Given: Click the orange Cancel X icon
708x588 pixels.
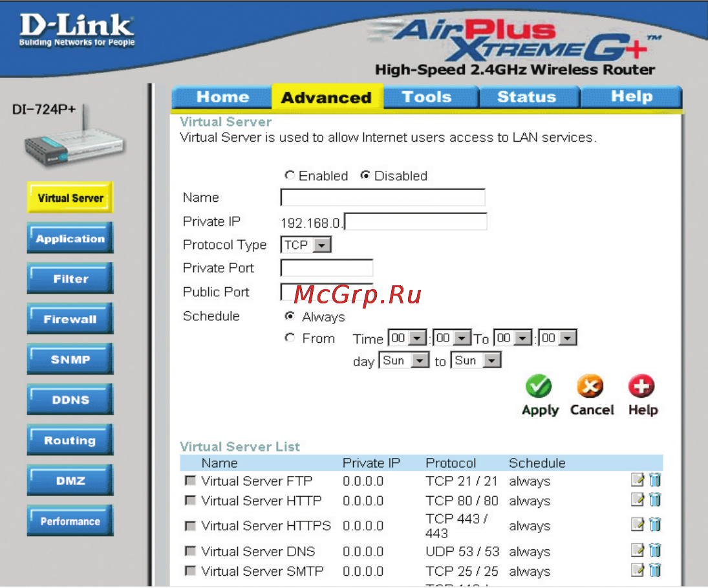Looking at the screenshot, I should pos(590,386).
